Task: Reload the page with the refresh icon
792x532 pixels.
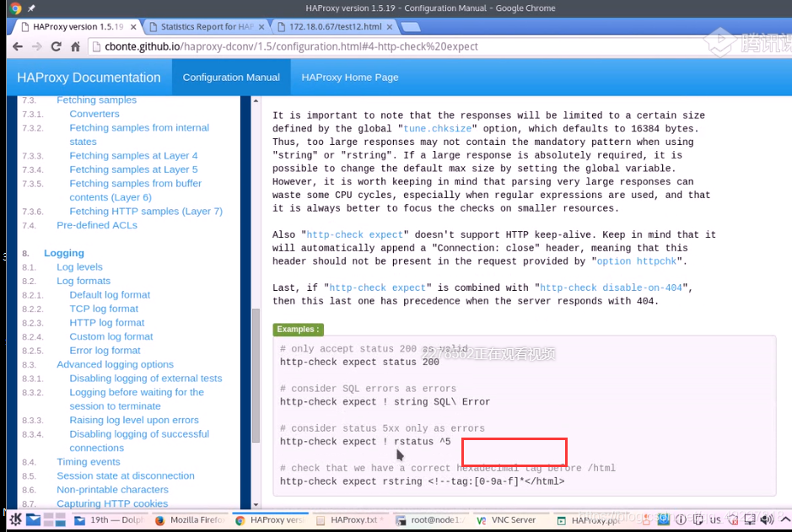Action: 56,46
